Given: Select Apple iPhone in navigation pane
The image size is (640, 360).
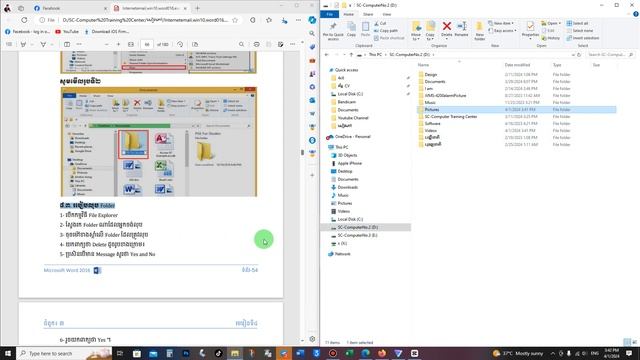Looking at the screenshot, I should click(x=349, y=163).
